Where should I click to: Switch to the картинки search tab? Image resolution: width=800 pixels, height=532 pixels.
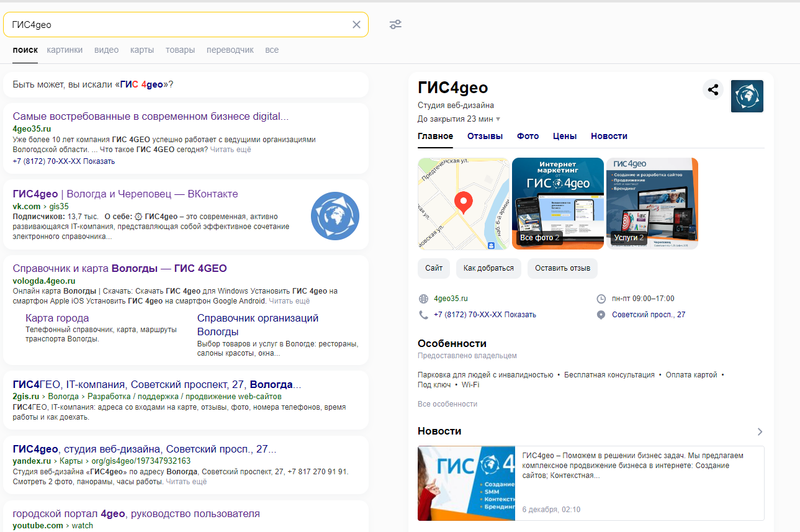click(65, 50)
